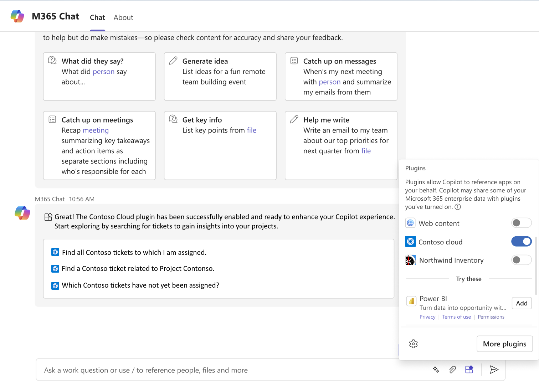Screen dimensions: 539x392
Task: Click the Web content globe icon
Action: pos(410,223)
